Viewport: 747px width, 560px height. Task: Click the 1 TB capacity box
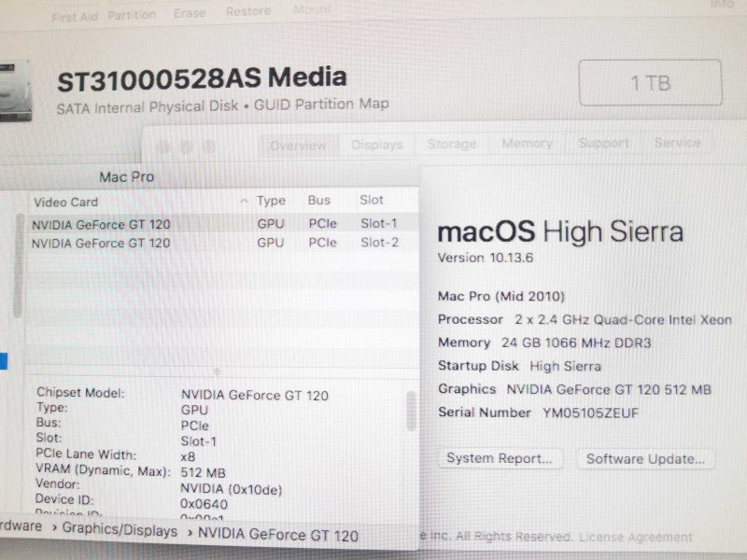650,83
